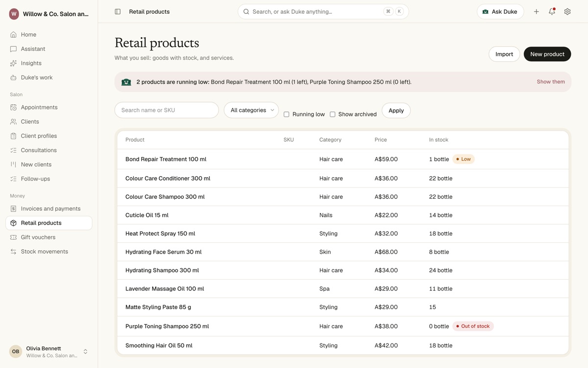Screen dimensions: 588x368
Task: Open the All categories dropdown
Action: coord(251,110)
